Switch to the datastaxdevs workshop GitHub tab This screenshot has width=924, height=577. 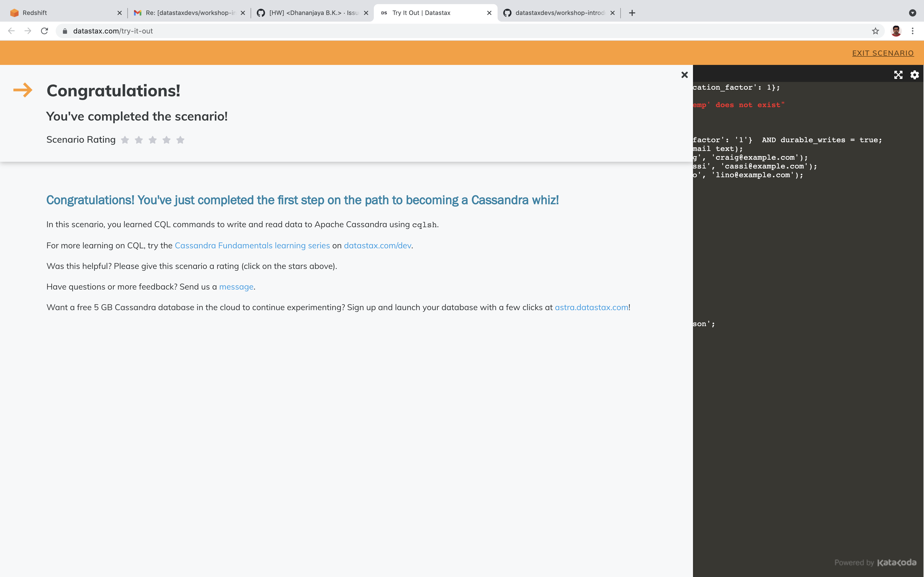pos(557,13)
